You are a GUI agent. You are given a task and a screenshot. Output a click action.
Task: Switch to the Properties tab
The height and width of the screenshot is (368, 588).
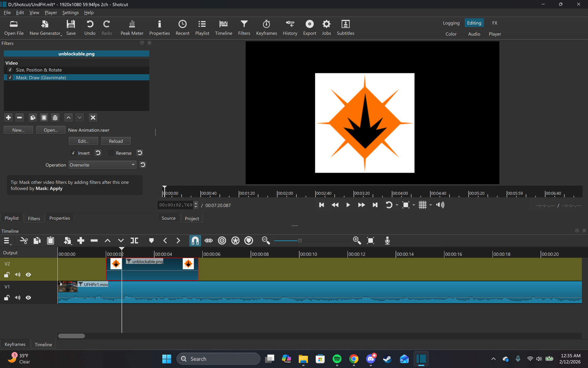pyautogui.click(x=59, y=218)
